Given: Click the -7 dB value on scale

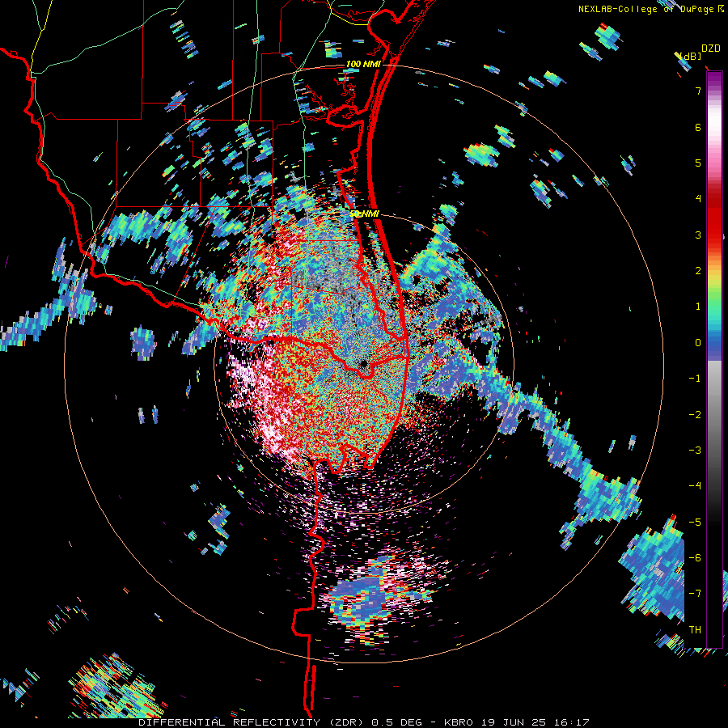Looking at the screenshot, I should [695, 594].
